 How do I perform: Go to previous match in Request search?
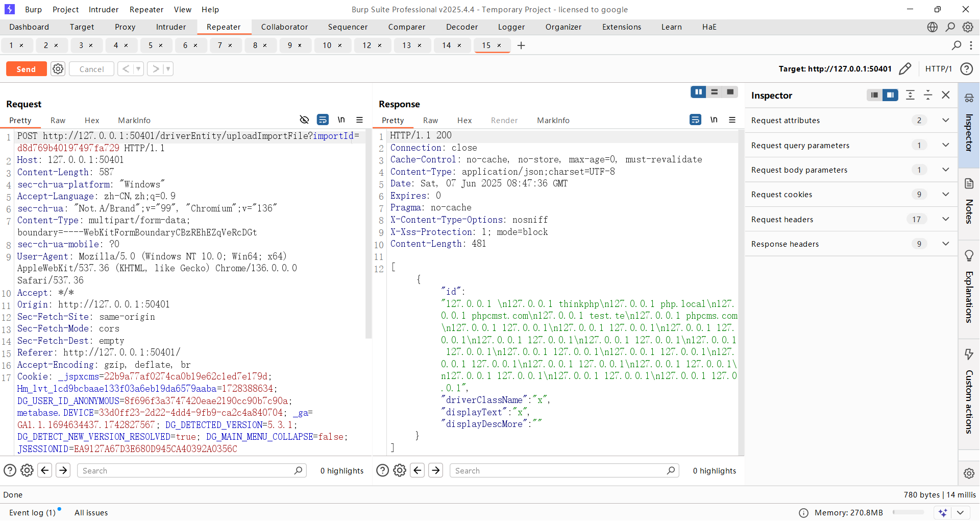pyautogui.click(x=45, y=470)
